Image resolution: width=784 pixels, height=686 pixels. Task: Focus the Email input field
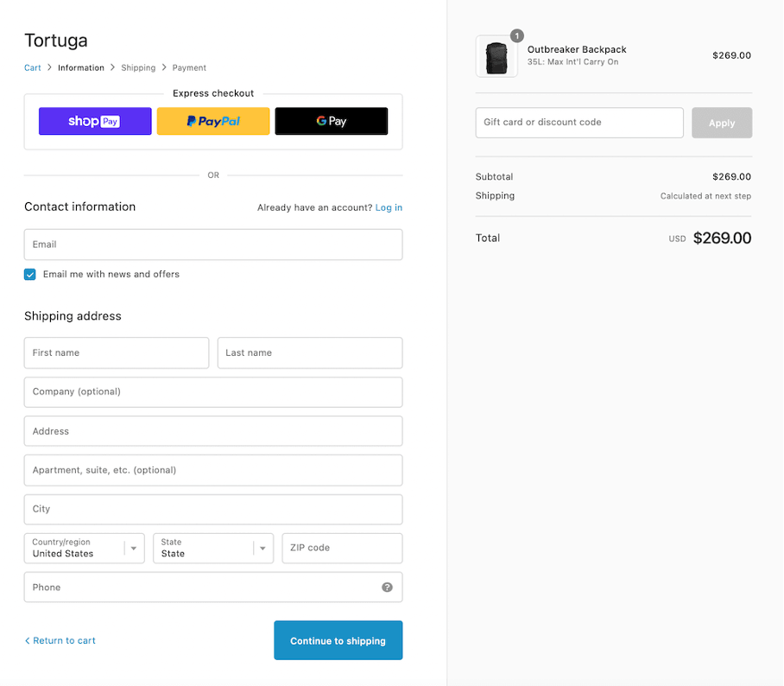click(213, 245)
